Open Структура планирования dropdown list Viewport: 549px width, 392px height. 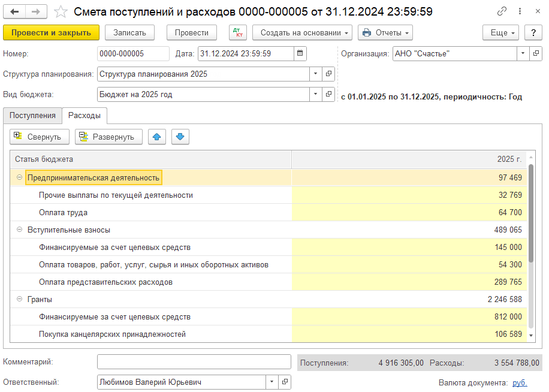point(316,74)
